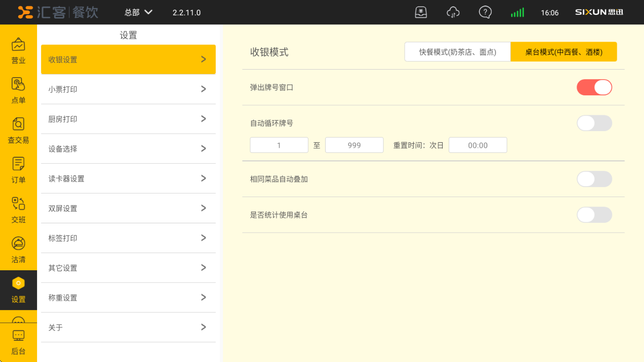
Task: Open the 沽清 sold-out icon
Action: (x=18, y=249)
